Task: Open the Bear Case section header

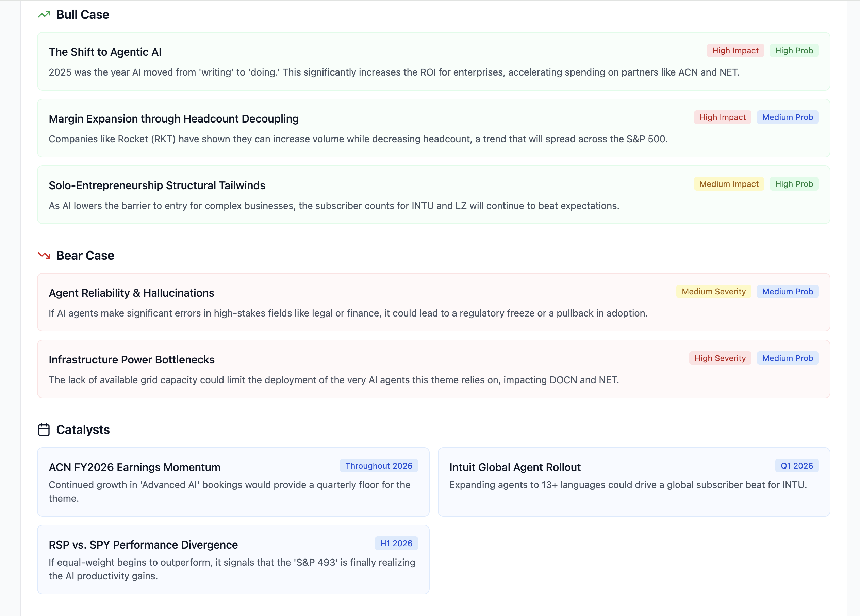Action: 85,255
